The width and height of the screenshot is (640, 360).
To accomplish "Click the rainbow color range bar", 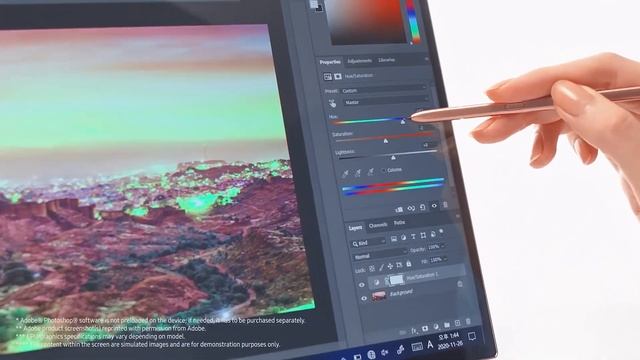I will (x=393, y=186).
